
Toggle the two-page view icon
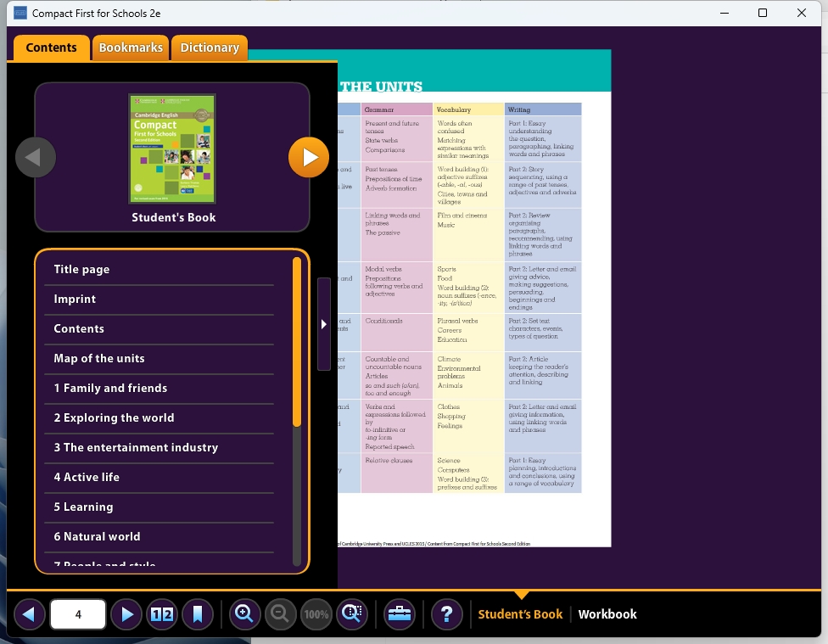[x=162, y=614]
